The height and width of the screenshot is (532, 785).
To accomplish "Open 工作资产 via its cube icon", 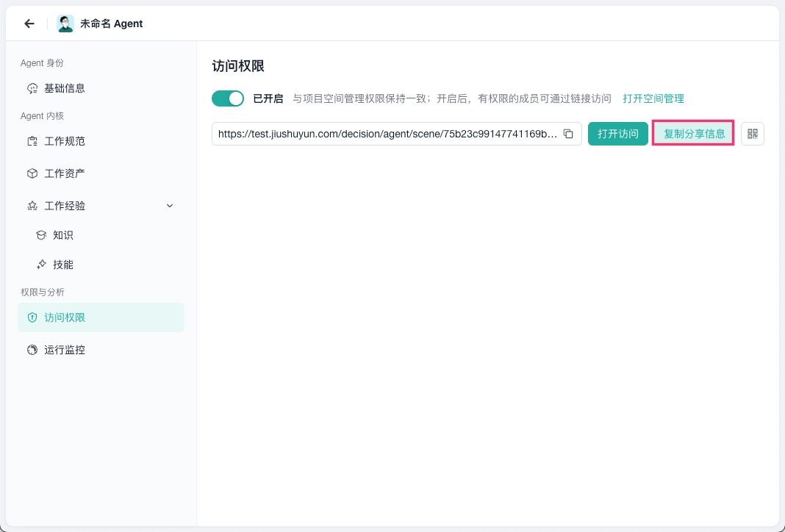I will point(32,173).
